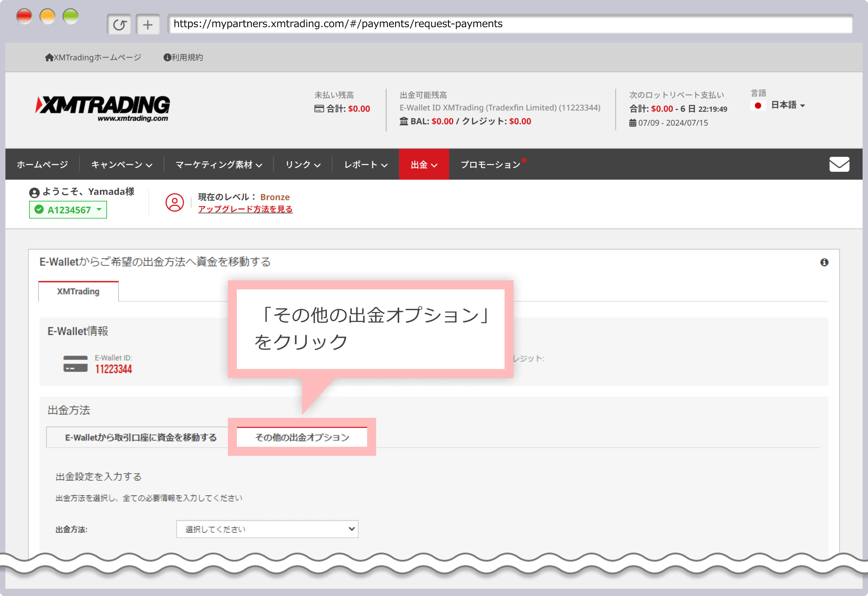Click the E-Wallet card icon
Viewport: 868px width, 596px height.
click(75, 364)
